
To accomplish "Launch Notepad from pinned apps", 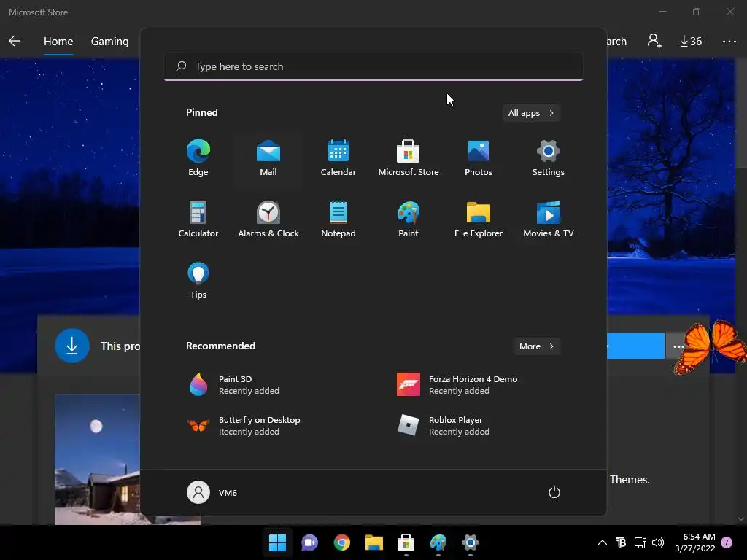I will [338, 219].
